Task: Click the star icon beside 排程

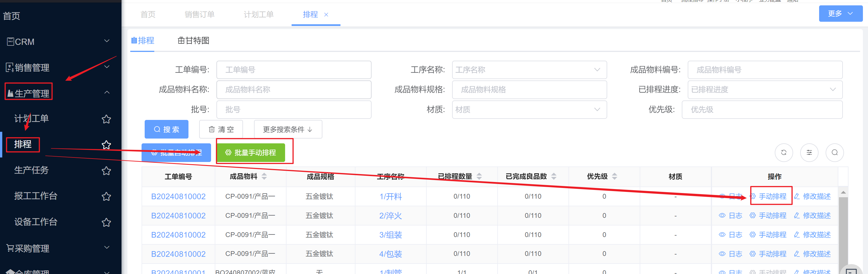Action: tap(106, 145)
